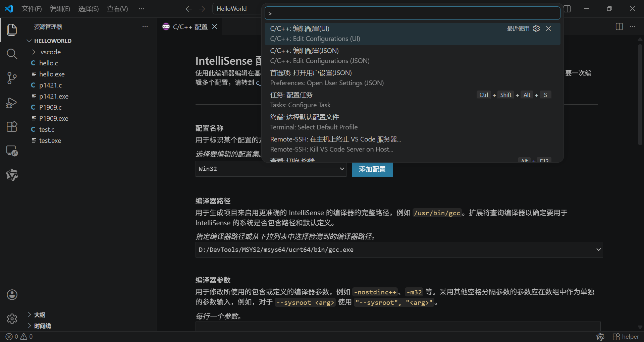This screenshot has width=644, height=342.
Task: Click the C file icon of test.c
Action: tap(33, 129)
